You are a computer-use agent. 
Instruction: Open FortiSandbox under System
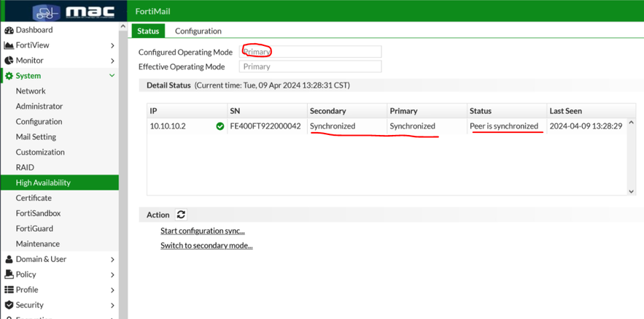tap(38, 213)
